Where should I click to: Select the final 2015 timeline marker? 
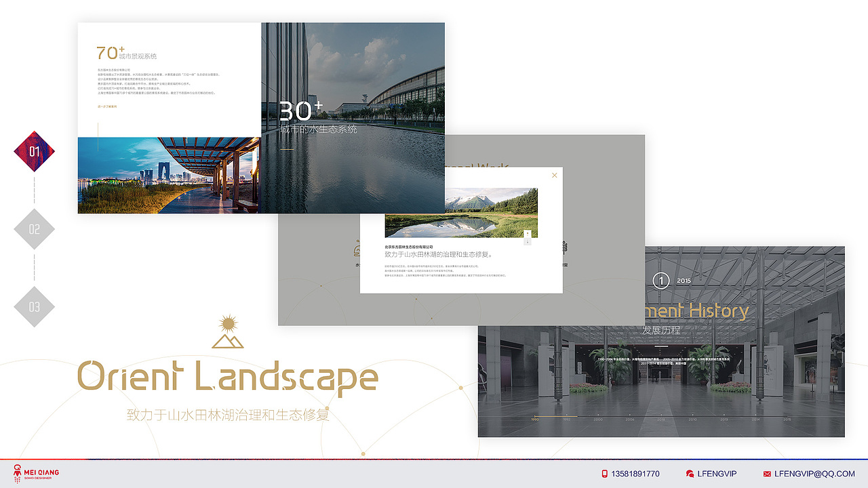787,418
